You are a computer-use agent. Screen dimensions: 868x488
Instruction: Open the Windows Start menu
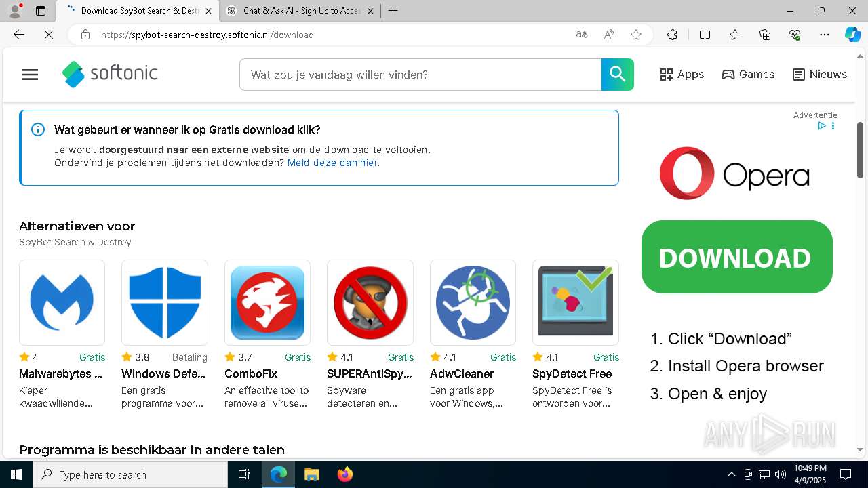pos(16,474)
